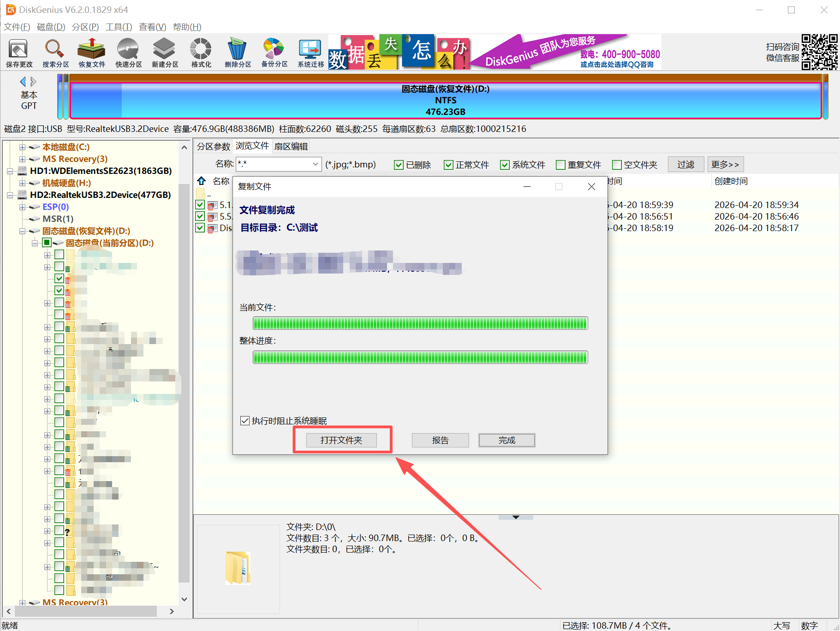Click the 过滤 filter button

pos(686,164)
